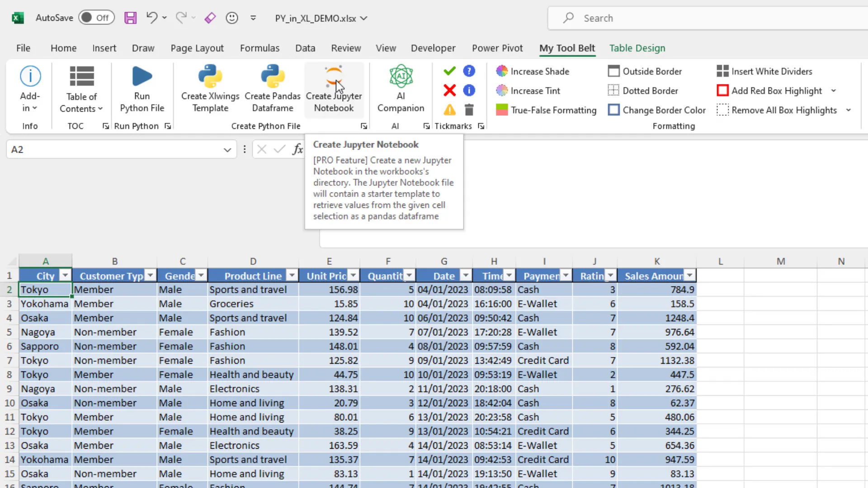Open Create Pandas Dataframe tool
The height and width of the screenshot is (488, 868).
click(x=272, y=89)
